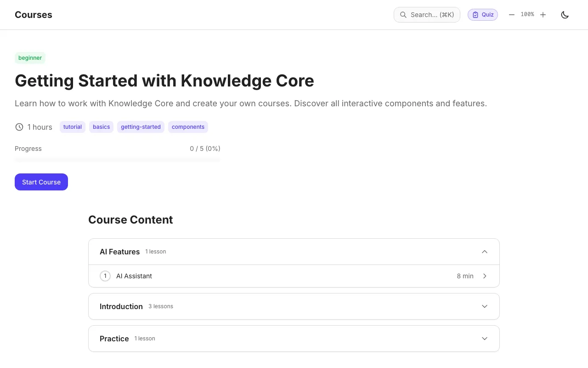Click the Course Content heading
The height and width of the screenshot is (368, 588).
point(130,219)
